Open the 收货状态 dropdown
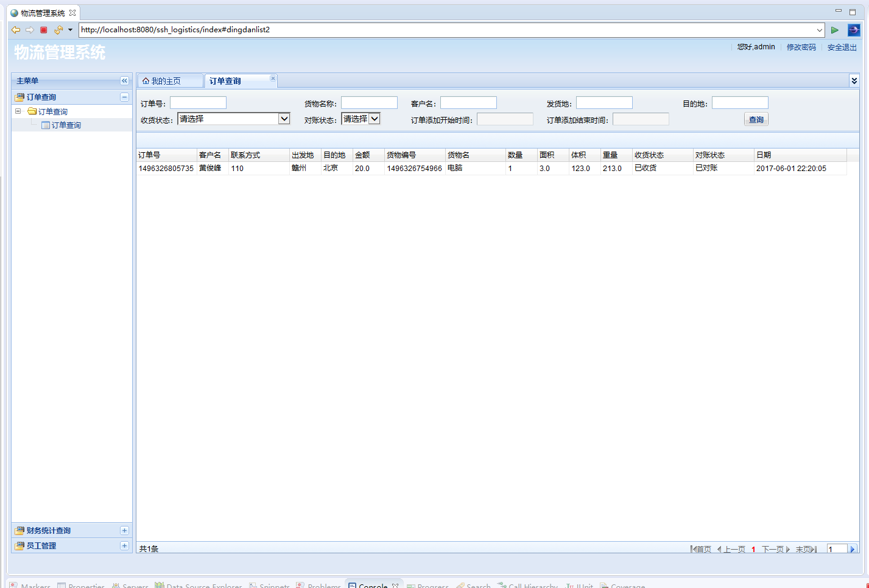This screenshot has height=588, width=869. 284,119
